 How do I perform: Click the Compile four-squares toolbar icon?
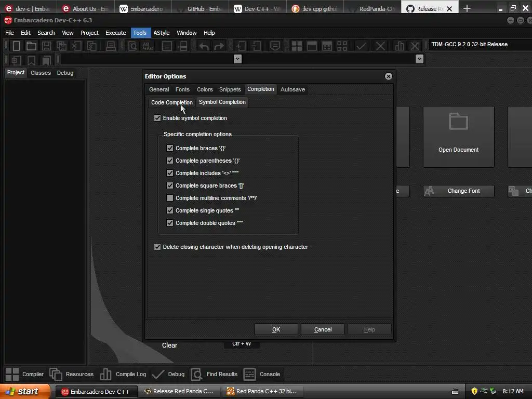(x=297, y=46)
